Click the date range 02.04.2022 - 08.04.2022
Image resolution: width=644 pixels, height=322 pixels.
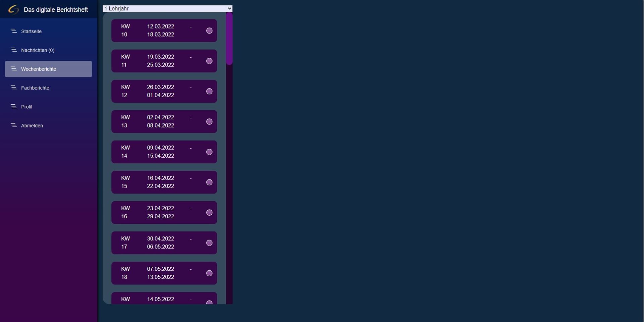(169, 121)
